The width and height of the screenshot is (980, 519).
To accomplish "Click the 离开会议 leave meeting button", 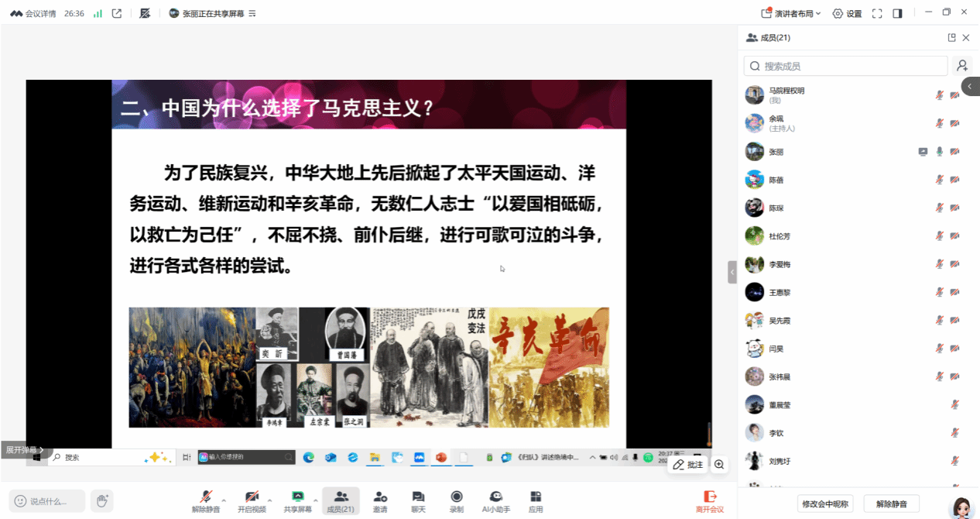I will (709, 501).
